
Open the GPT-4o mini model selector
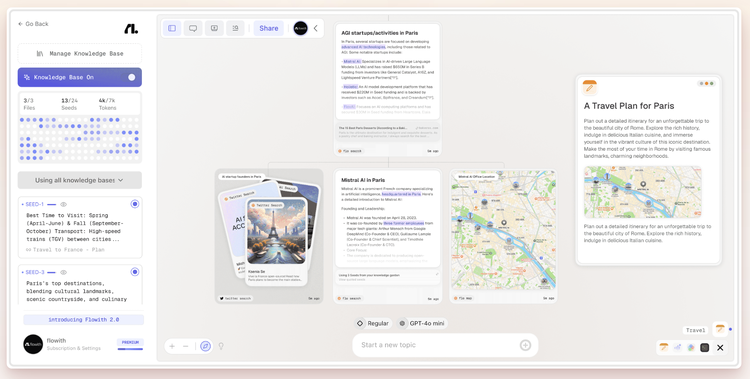tap(422, 323)
